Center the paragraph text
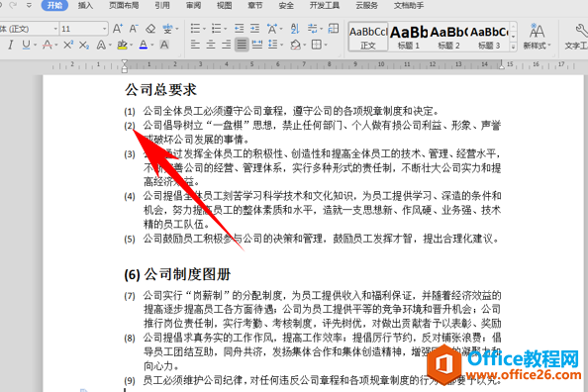Viewport: 588px width, 392px height. 211,45
